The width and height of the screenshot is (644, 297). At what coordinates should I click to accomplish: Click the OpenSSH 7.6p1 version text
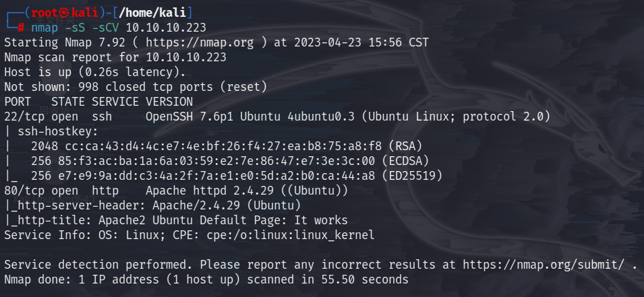coord(189,116)
